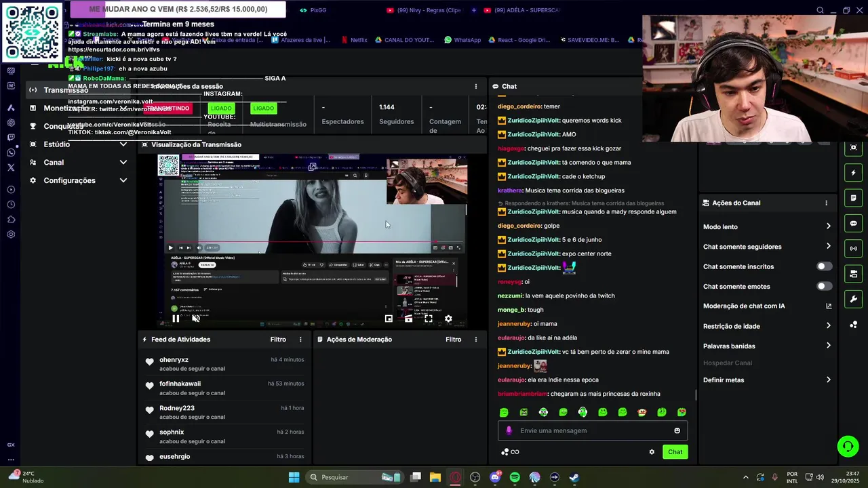The height and width of the screenshot is (488, 868).
Task: Open session info three-dot menu
Action: pos(475,86)
